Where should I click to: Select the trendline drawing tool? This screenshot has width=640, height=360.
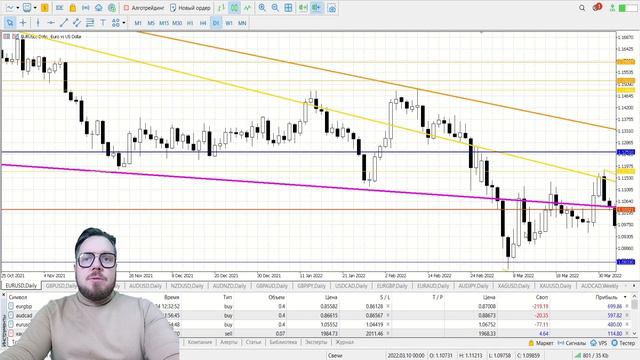point(64,23)
